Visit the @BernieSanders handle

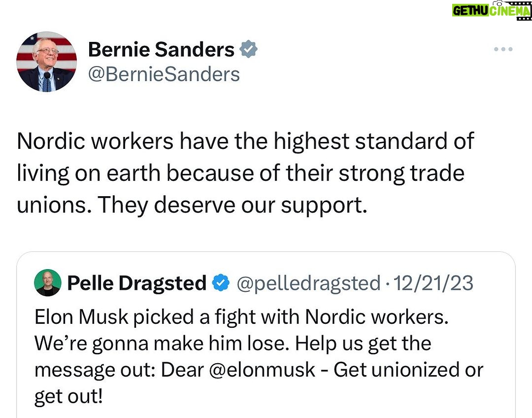click(x=164, y=74)
